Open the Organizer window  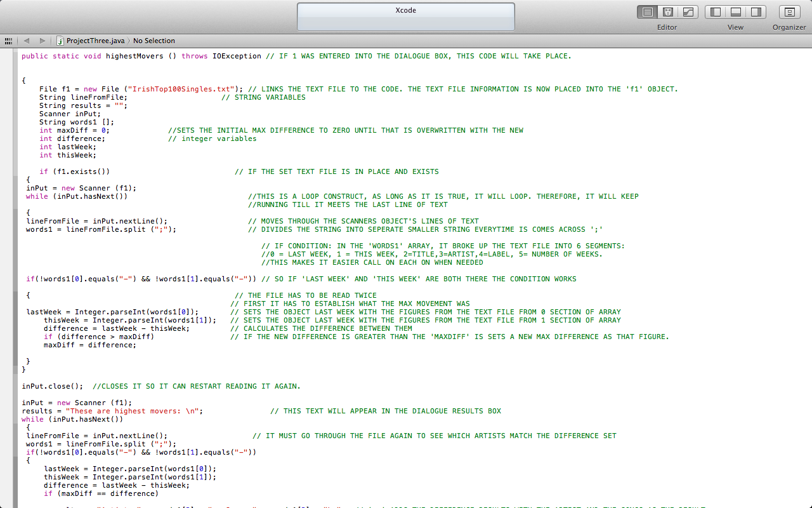tap(789, 12)
